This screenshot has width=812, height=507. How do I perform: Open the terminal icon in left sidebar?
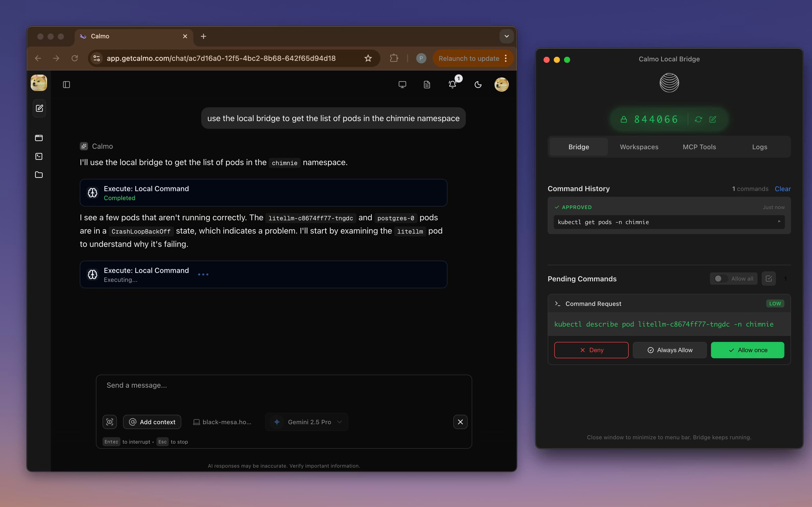[x=39, y=156]
